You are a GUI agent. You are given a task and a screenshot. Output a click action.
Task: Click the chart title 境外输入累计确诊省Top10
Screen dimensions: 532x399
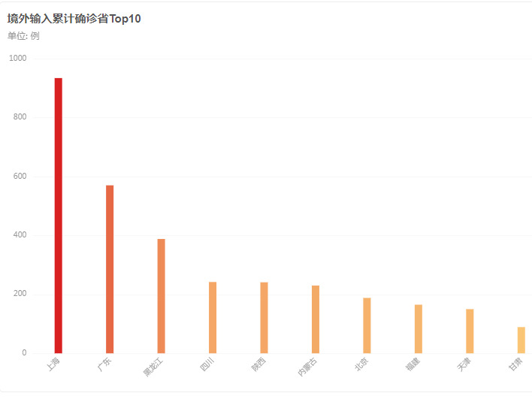click(74, 19)
